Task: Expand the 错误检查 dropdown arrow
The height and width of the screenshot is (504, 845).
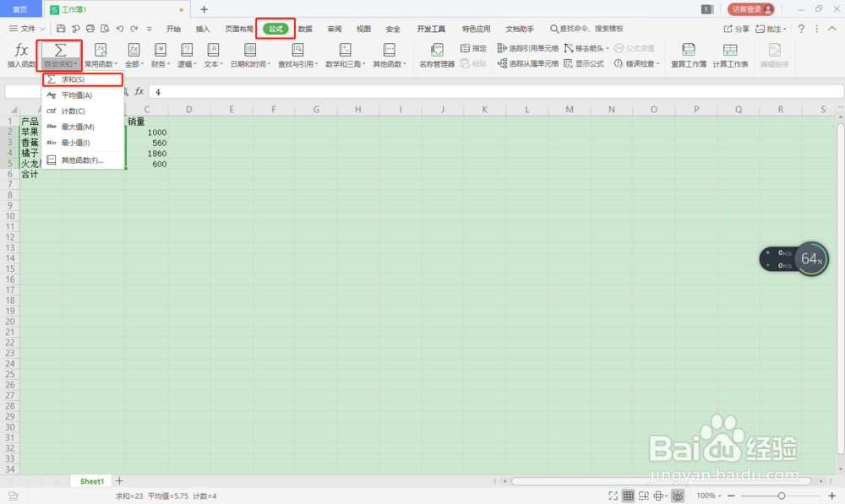Action: tap(658, 64)
